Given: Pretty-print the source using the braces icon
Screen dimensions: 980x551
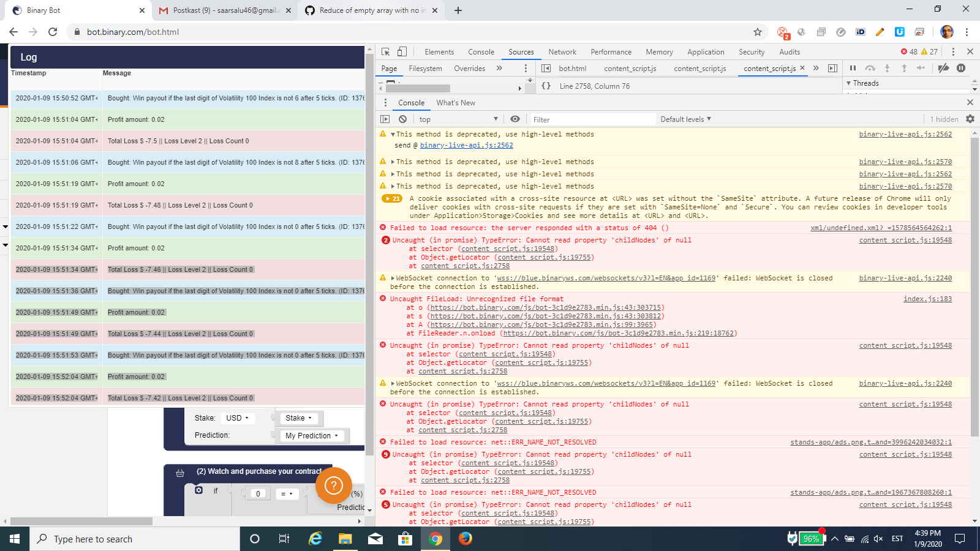Looking at the screenshot, I should tap(546, 86).
